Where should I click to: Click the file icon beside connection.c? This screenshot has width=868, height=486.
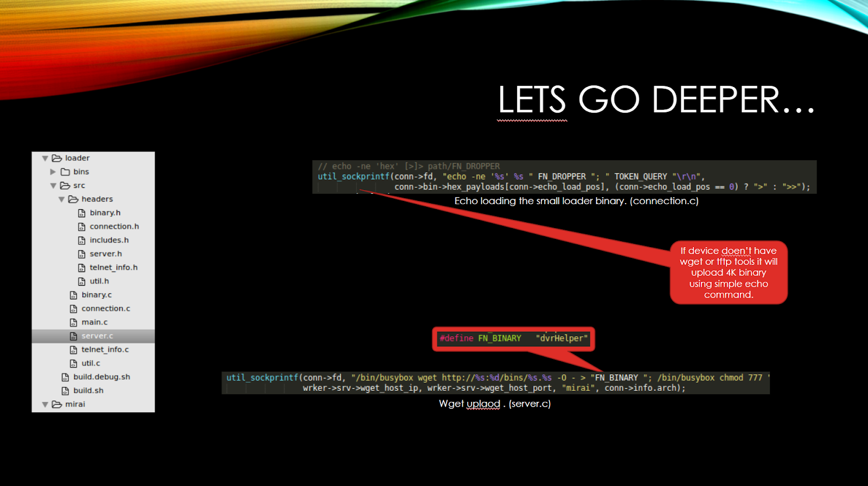coord(74,308)
